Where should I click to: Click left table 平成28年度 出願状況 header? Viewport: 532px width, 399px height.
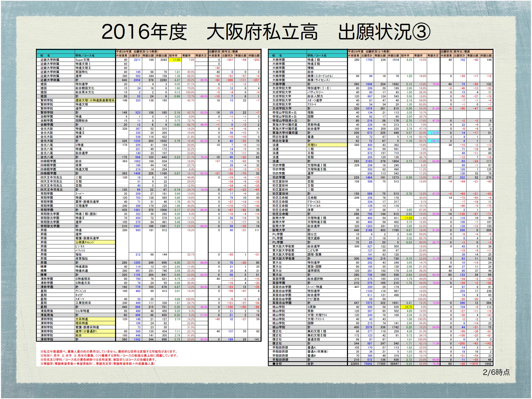[137, 51]
